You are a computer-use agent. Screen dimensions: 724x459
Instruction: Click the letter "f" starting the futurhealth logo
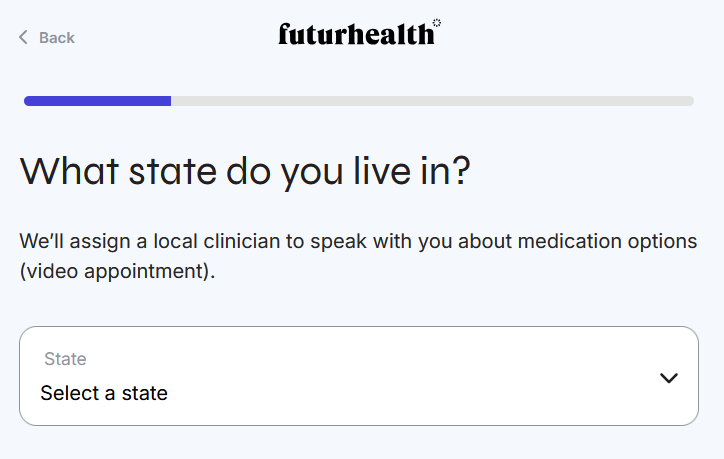coord(284,34)
